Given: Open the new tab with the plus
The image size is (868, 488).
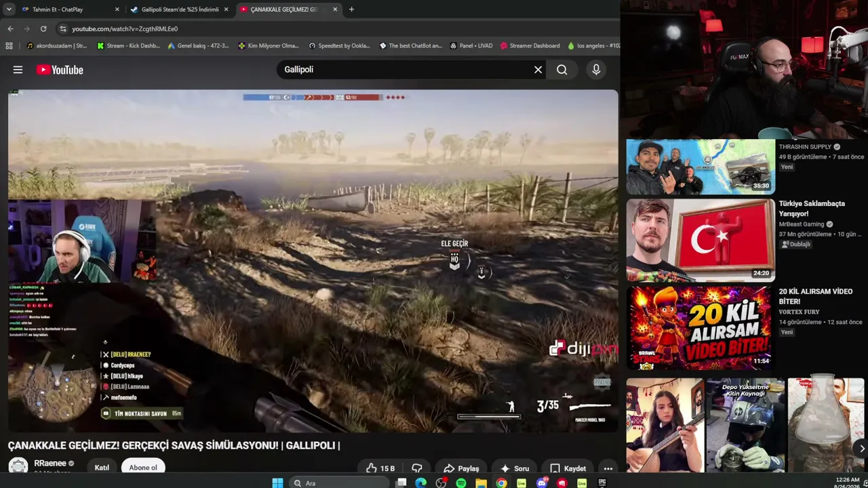Looking at the screenshot, I should [351, 9].
